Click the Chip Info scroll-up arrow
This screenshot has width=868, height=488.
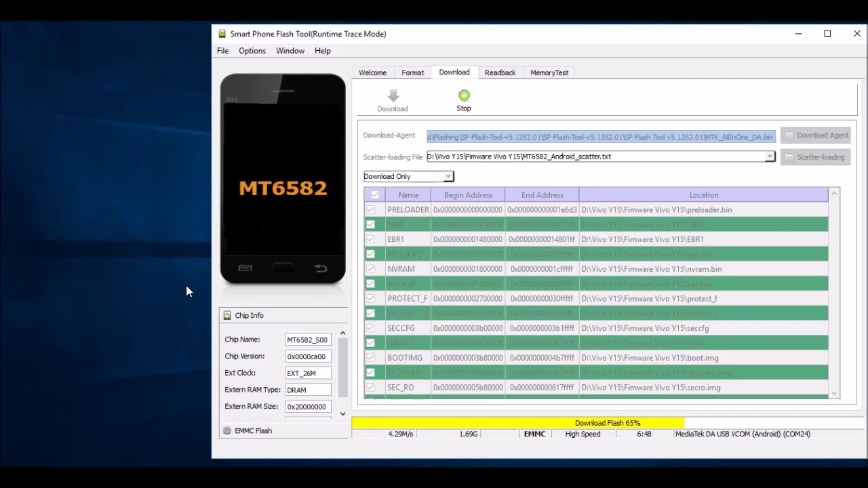[x=342, y=333]
